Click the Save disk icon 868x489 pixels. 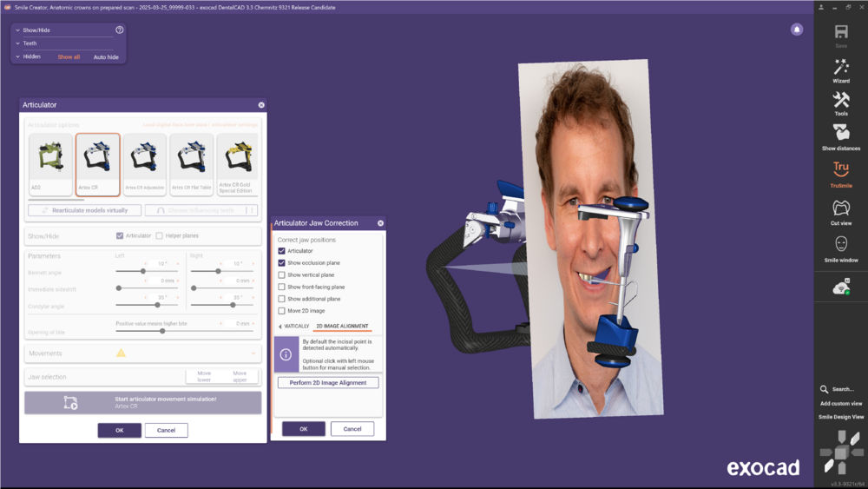click(x=841, y=31)
